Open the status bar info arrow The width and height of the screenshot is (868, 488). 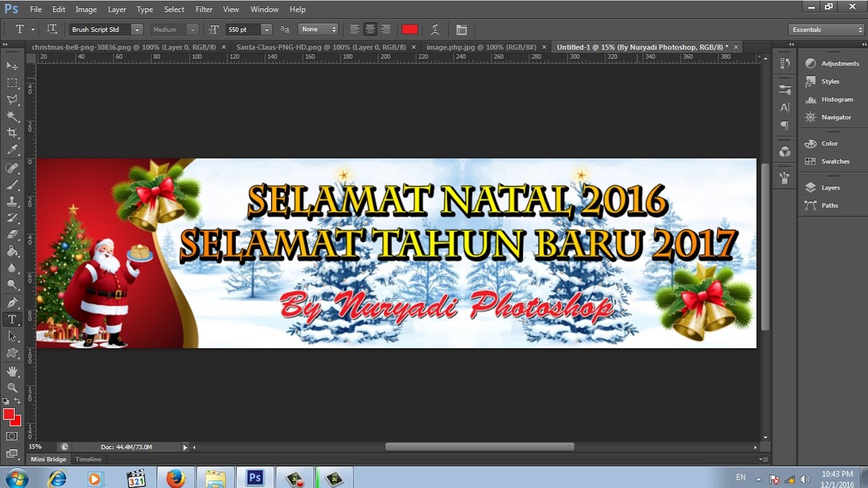click(185, 447)
